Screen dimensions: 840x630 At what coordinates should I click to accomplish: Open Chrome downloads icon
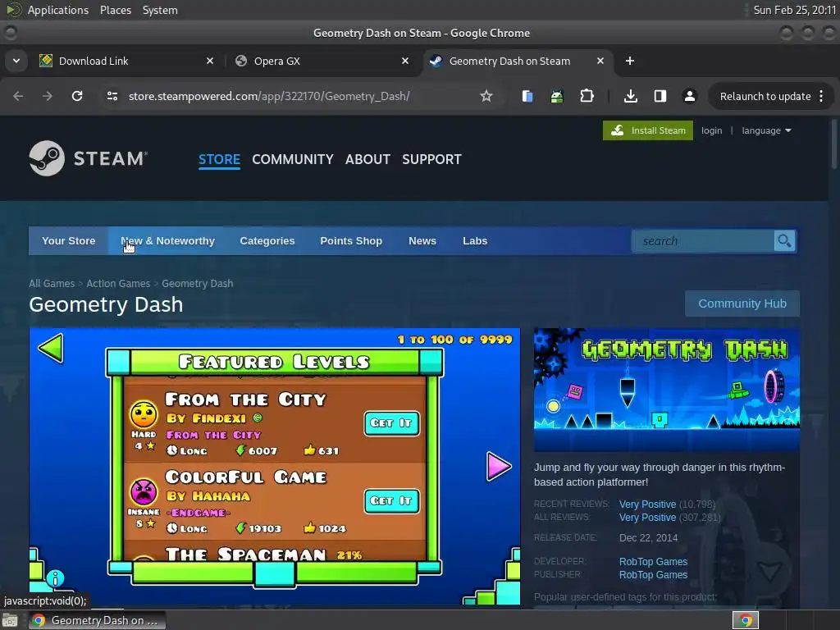point(631,96)
